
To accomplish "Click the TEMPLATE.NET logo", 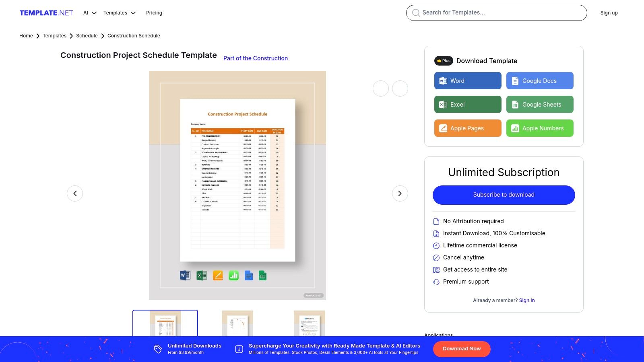I will (46, 13).
